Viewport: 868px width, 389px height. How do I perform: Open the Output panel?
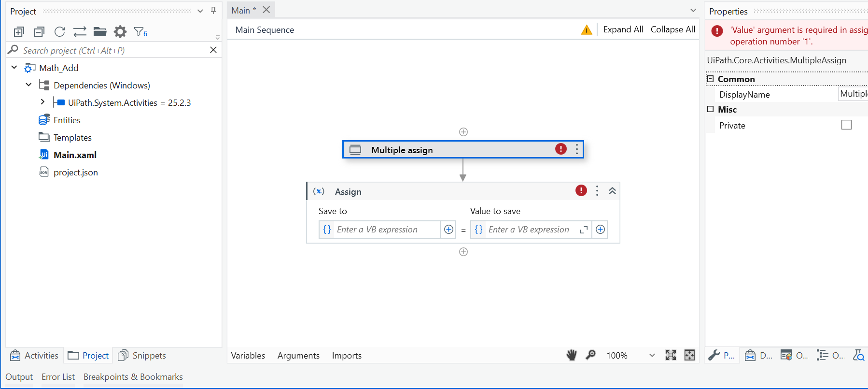coord(19,376)
